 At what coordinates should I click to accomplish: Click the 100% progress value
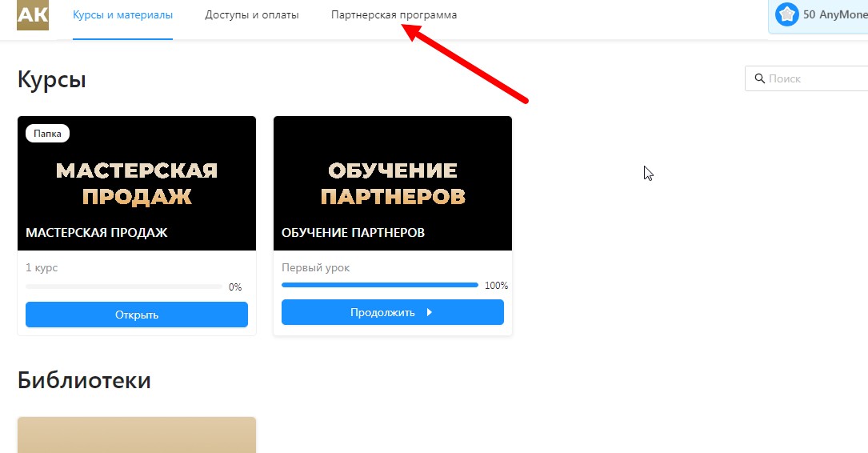tap(497, 285)
